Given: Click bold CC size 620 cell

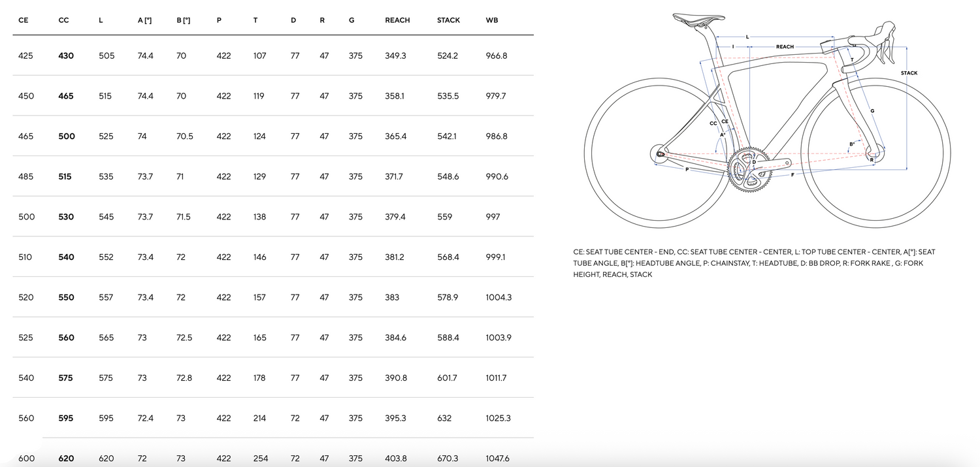Looking at the screenshot, I should [67, 459].
